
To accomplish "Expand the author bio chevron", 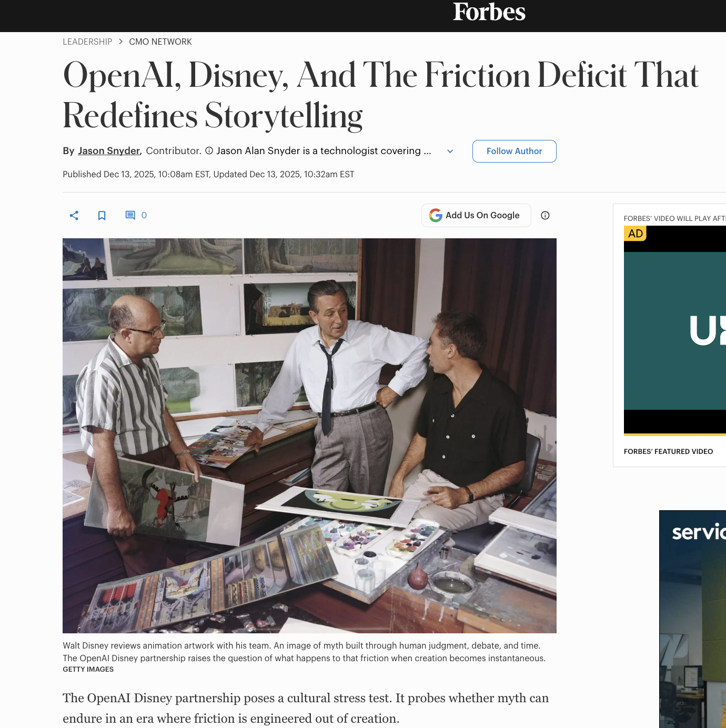I will point(450,151).
